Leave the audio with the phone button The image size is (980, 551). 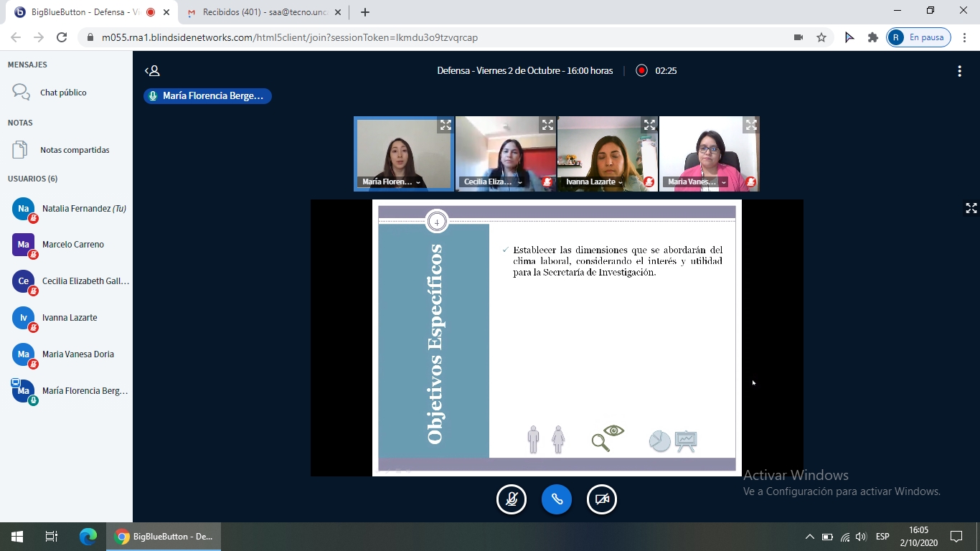pyautogui.click(x=557, y=499)
